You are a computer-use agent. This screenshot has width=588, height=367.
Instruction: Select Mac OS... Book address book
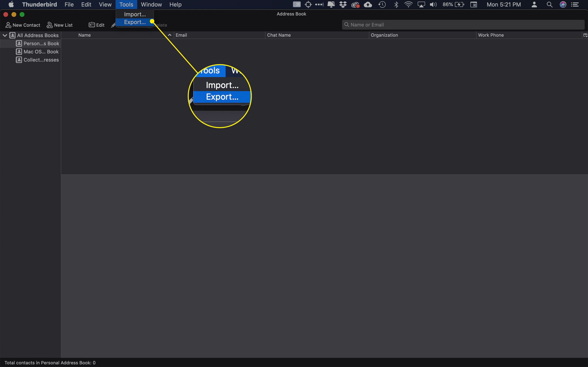(x=37, y=51)
